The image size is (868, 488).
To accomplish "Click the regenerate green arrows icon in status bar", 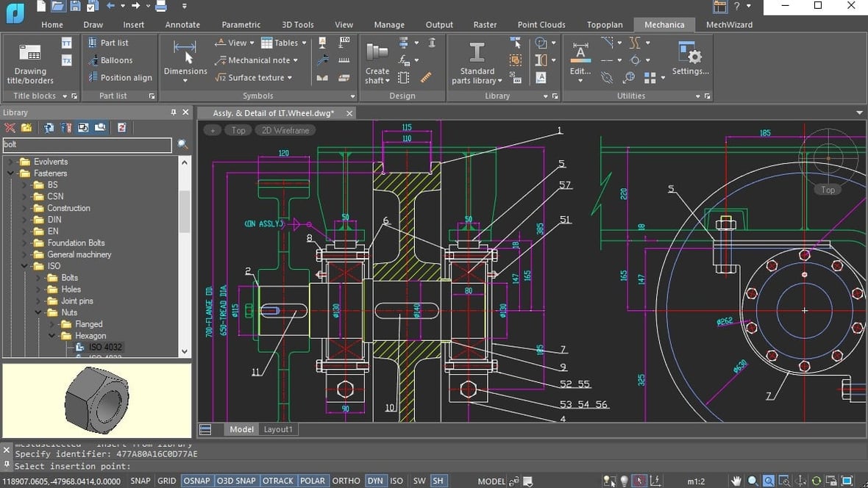I will click(x=816, y=481).
